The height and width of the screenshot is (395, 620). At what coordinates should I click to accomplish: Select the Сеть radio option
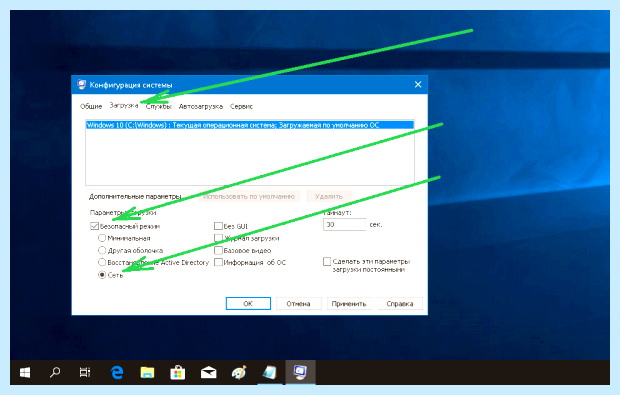click(102, 274)
